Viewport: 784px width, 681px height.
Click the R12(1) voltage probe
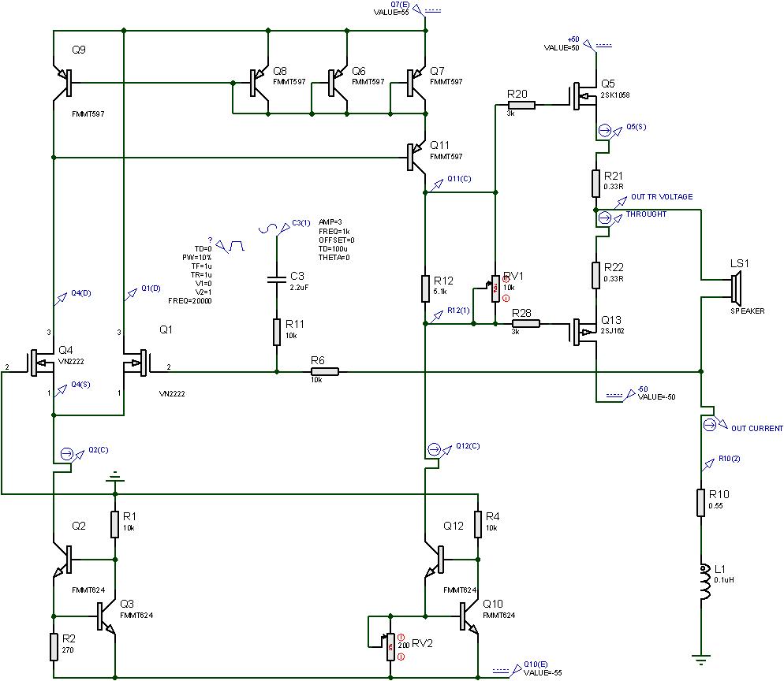pos(436,316)
